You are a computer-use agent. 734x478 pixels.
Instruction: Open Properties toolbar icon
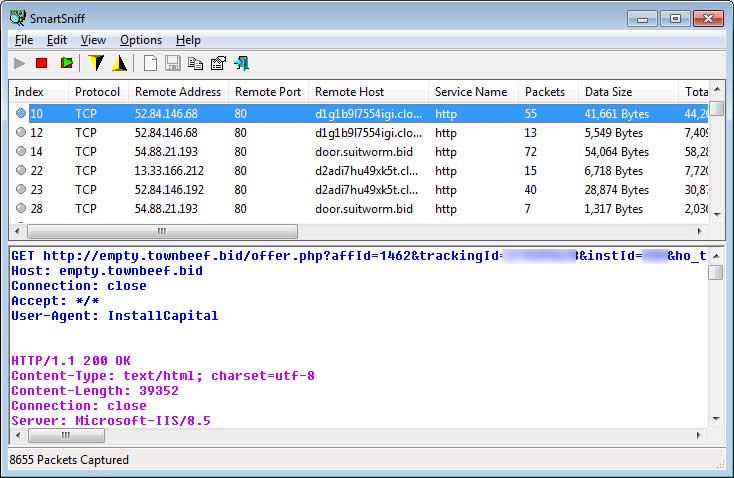coord(218,63)
